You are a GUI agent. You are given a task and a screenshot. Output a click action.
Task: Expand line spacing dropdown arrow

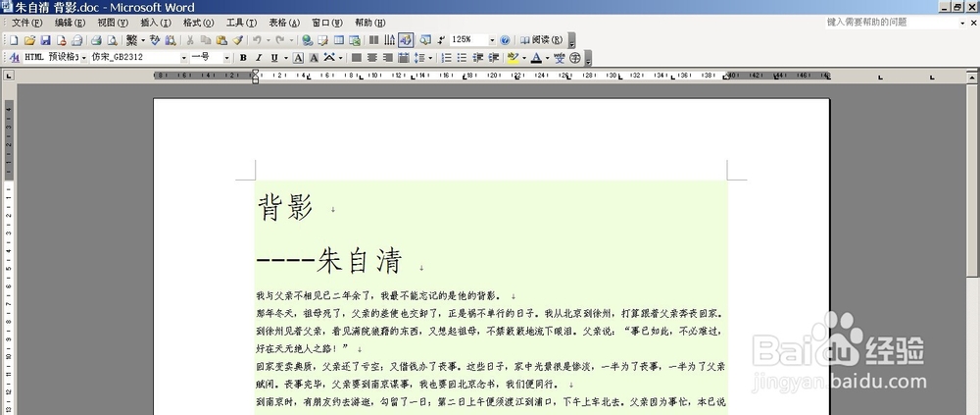click(x=430, y=58)
